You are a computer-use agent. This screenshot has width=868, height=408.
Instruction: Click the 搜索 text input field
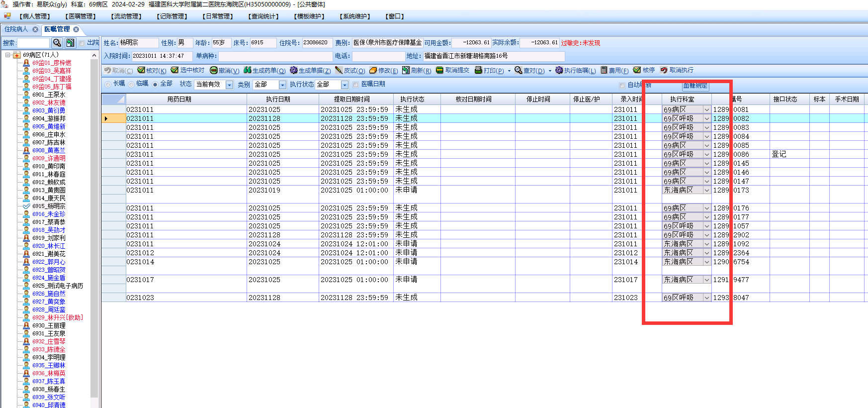click(33, 43)
